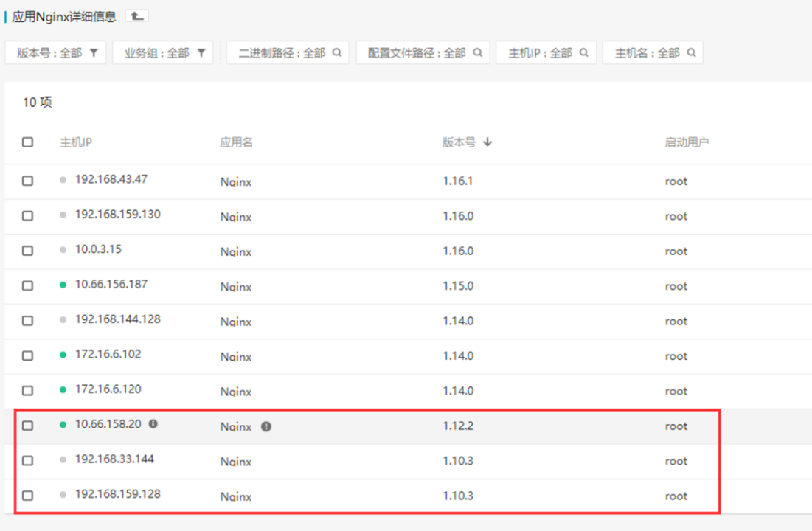Select the checkbox for 10.66.156.187 row
812x531 pixels.
[x=28, y=285]
